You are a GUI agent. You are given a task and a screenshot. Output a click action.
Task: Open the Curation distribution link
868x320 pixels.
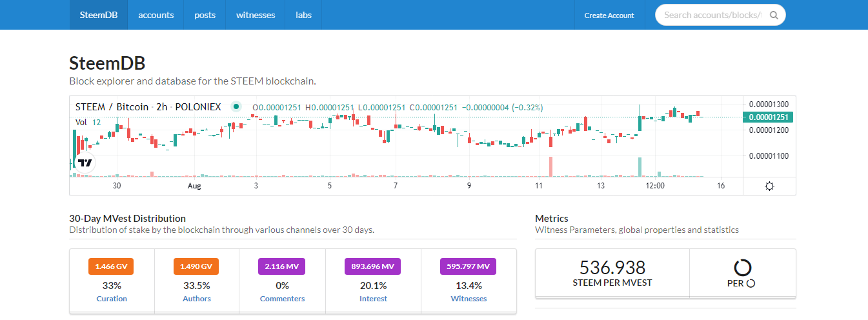click(112, 299)
